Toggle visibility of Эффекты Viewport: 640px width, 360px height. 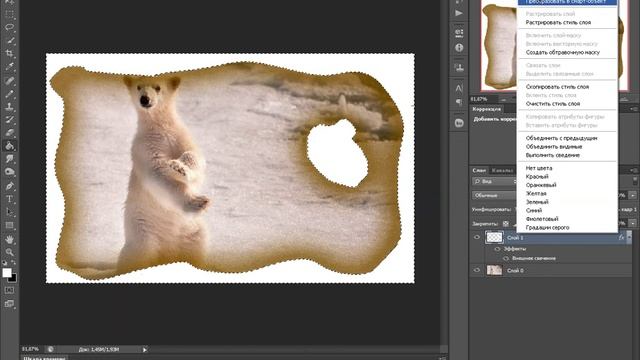[x=497, y=249]
